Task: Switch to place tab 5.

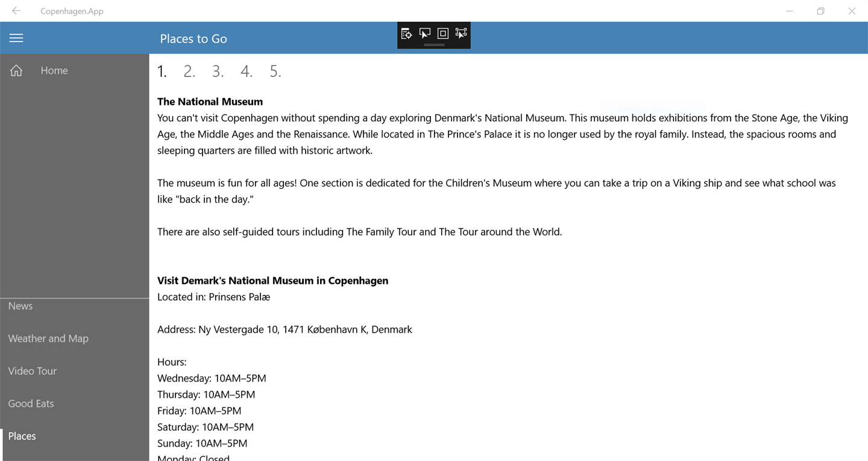Action: tap(275, 72)
